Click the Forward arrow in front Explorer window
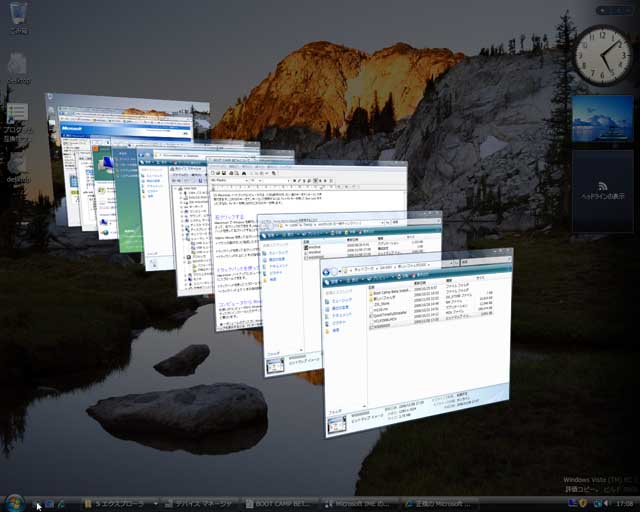 335,271
